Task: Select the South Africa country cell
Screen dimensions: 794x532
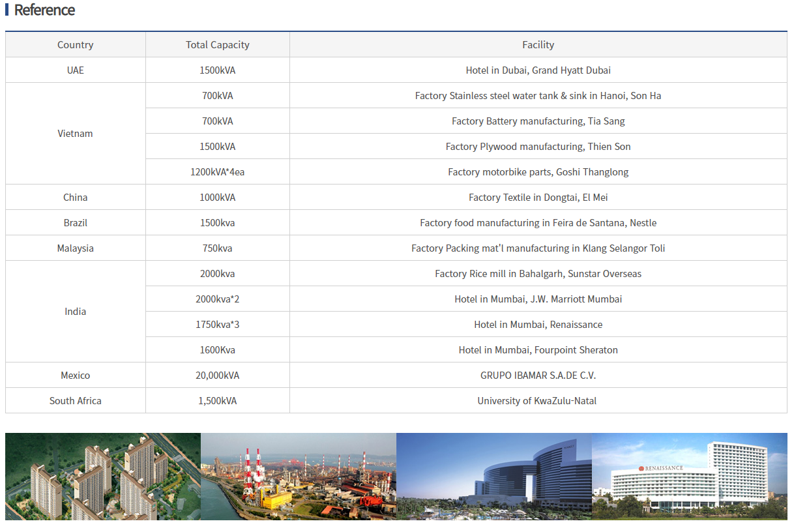Action: pos(76,401)
